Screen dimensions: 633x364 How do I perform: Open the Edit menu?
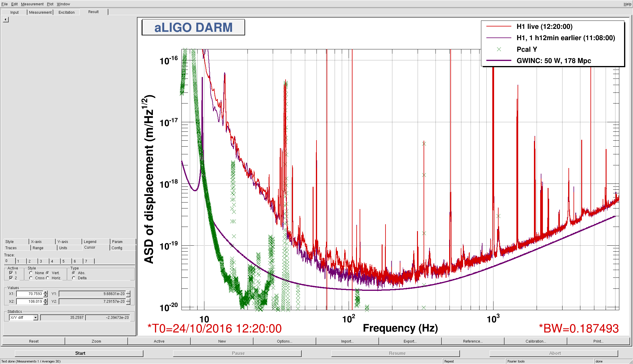(15, 4)
